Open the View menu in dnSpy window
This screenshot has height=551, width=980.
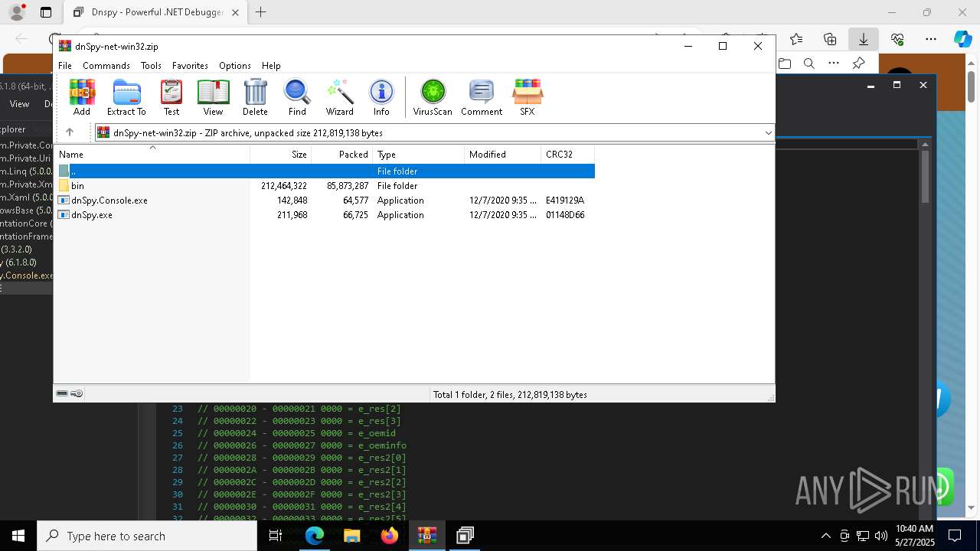click(19, 104)
